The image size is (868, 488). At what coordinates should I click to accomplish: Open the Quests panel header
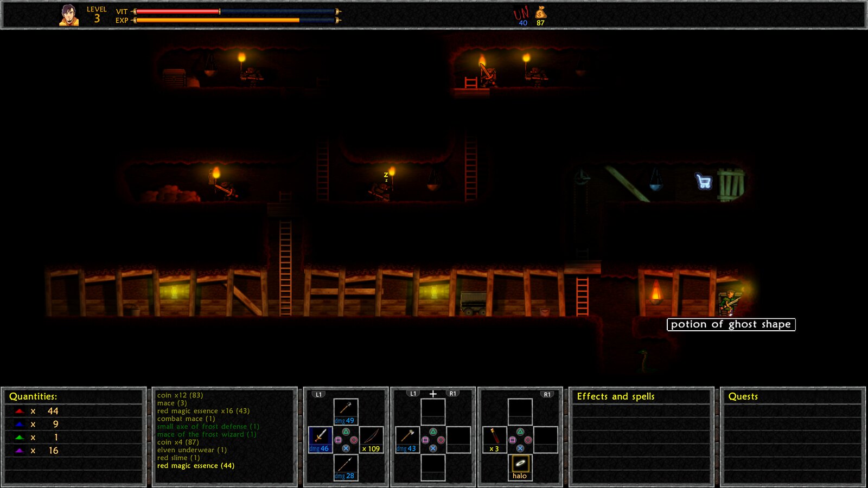(x=743, y=396)
